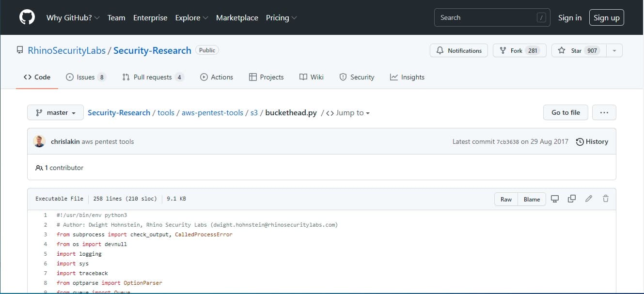Focus the GitHub Search field
The image size is (644, 294).
click(x=492, y=17)
